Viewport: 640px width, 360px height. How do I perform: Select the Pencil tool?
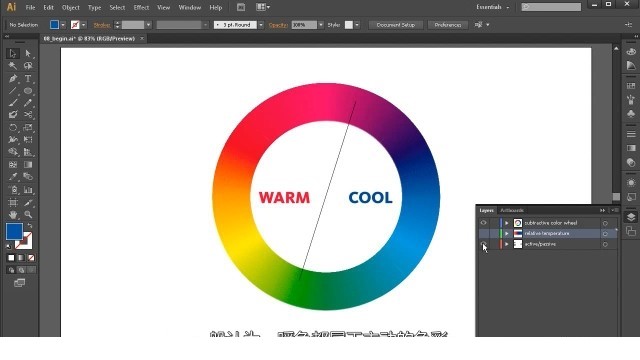click(x=28, y=103)
